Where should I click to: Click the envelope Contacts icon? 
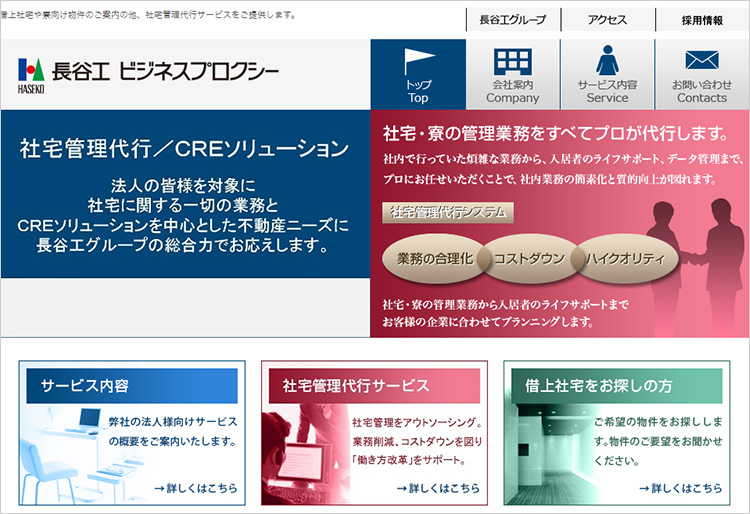[x=702, y=60]
